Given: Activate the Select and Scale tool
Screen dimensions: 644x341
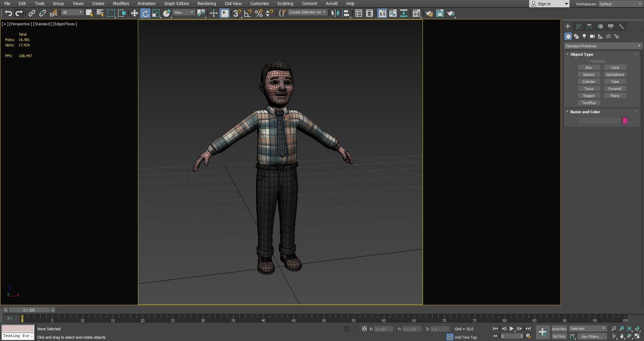Looking at the screenshot, I should [156, 13].
